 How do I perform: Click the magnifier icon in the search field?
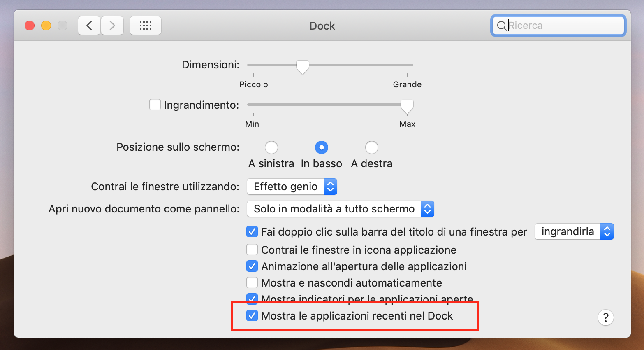[x=502, y=26]
